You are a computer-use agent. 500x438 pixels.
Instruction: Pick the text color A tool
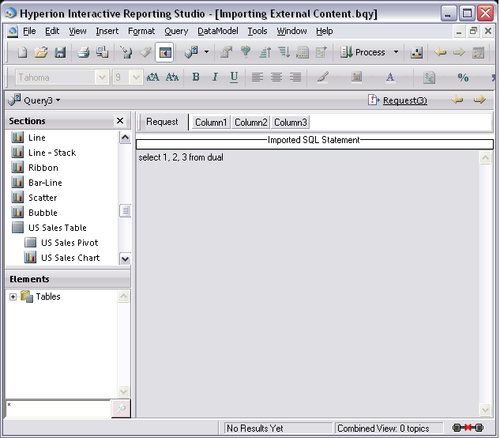click(390, 77)
